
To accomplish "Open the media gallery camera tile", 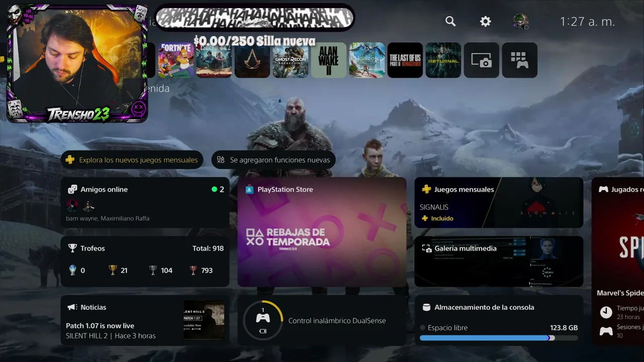I will [481, 60].
